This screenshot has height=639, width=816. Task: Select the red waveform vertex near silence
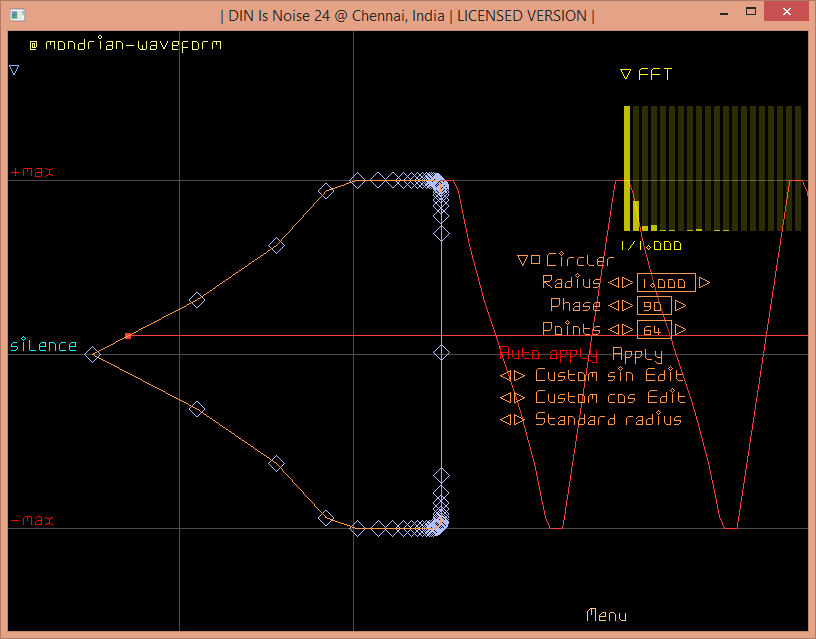pyautogui.click(x=128, y=336)
